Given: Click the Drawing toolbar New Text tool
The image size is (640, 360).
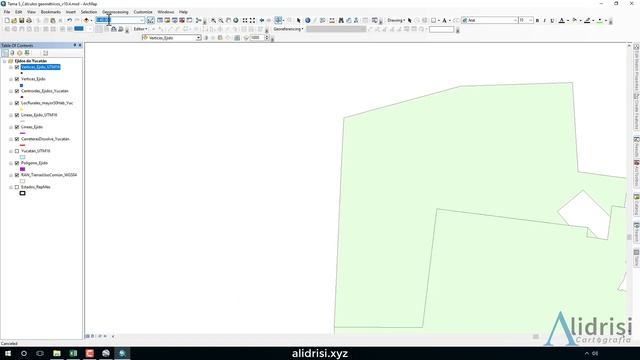Looking at the screenshot, I should [x=444, y=20].
